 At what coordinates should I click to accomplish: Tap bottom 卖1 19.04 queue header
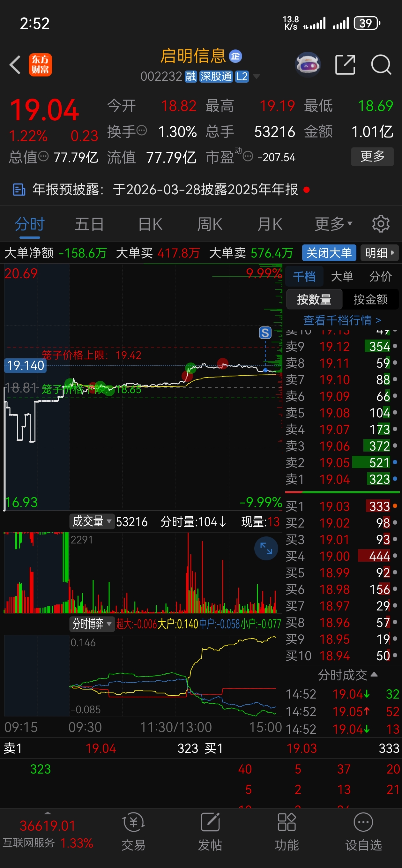[x=100, y=748]
